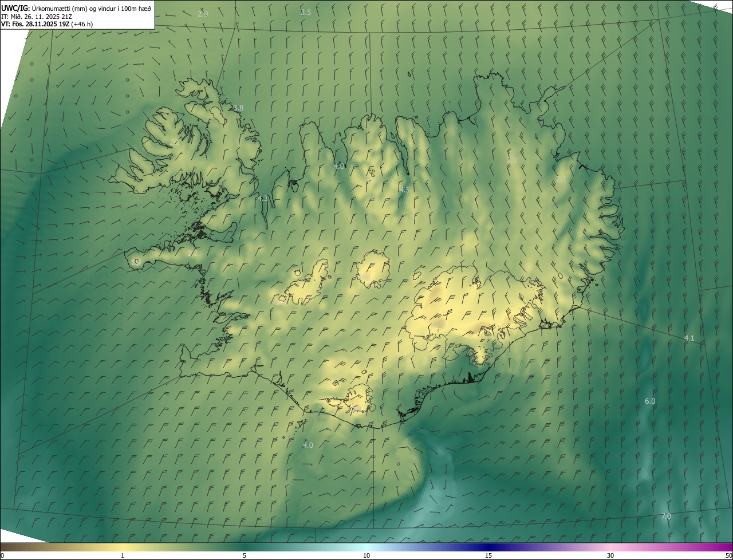This screenshot has height=560, width=733.
Task: Click the 50 tick label on the colorbar
Action: [x=728, y=555]
